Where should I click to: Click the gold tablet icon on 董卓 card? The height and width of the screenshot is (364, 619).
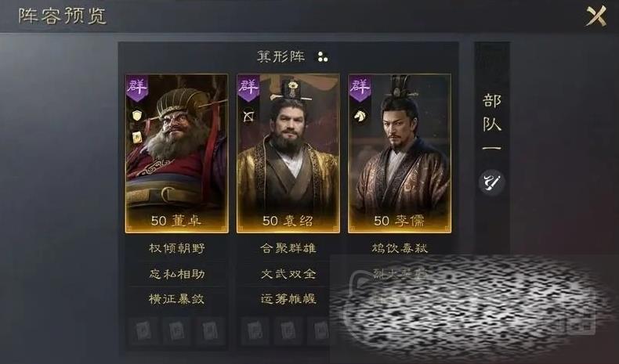coord(137,137)
